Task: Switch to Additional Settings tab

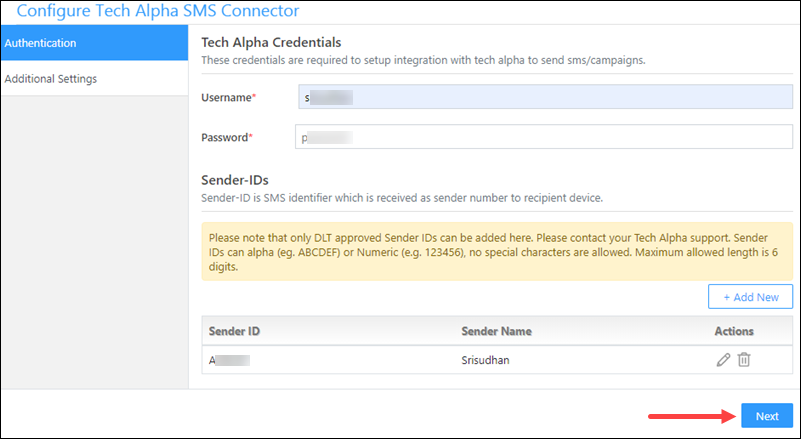Action: (x=95, y=79)
